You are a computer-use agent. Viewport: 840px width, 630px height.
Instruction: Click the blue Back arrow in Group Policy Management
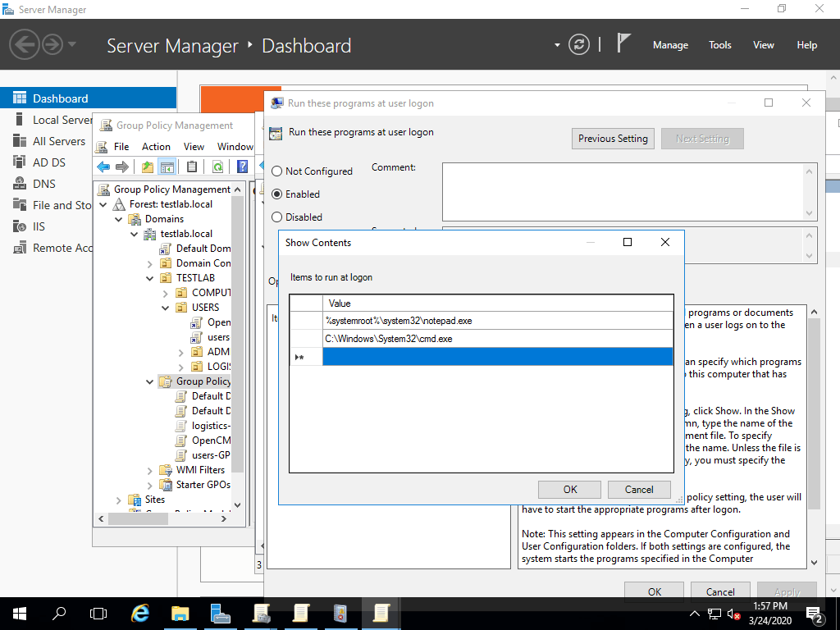pos(103,167)
